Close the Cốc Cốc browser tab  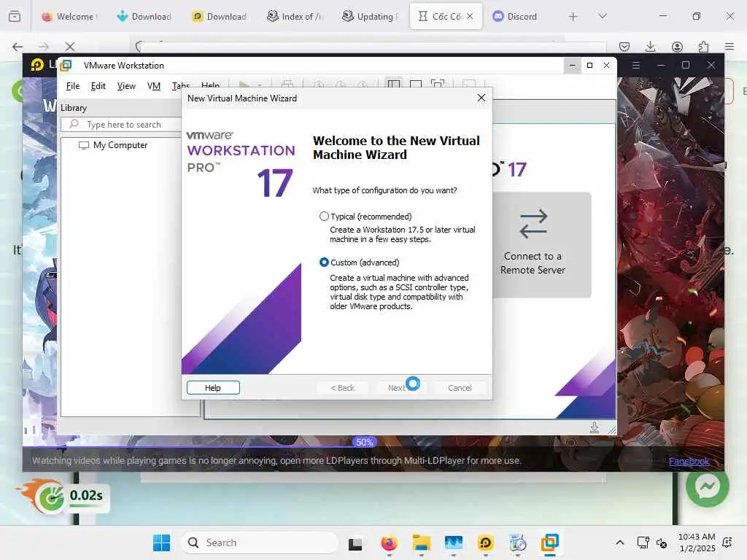470,16
